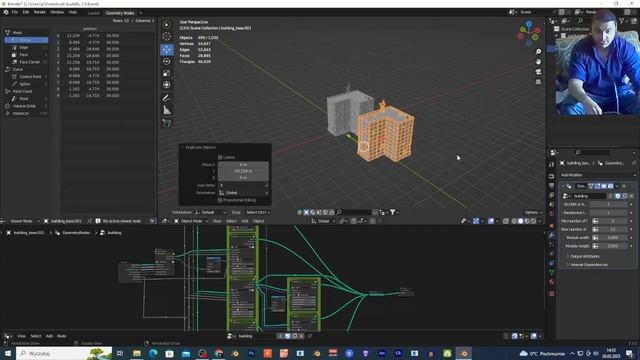Toggle the Module width attribute button

pyautogui.click(x=595, y=238)
